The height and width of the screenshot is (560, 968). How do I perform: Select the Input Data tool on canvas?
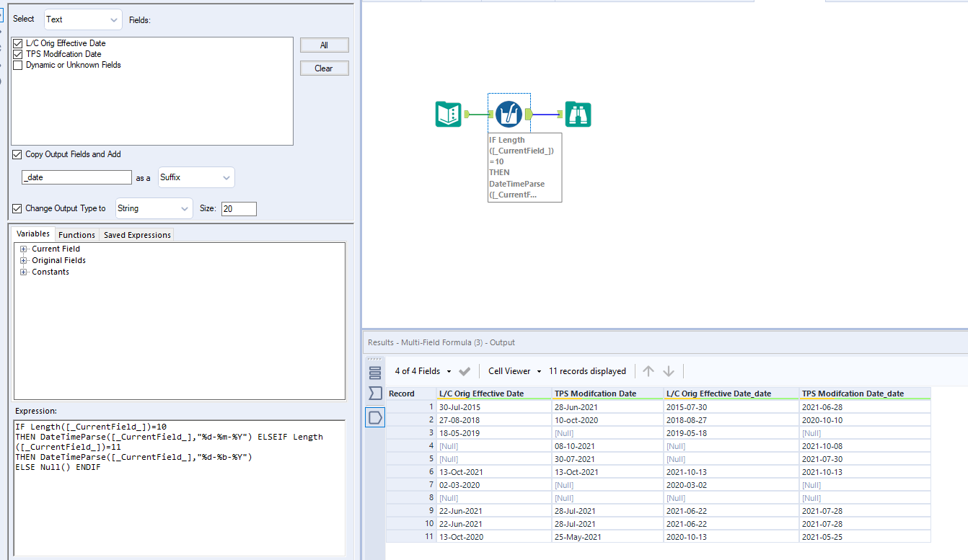448,114
